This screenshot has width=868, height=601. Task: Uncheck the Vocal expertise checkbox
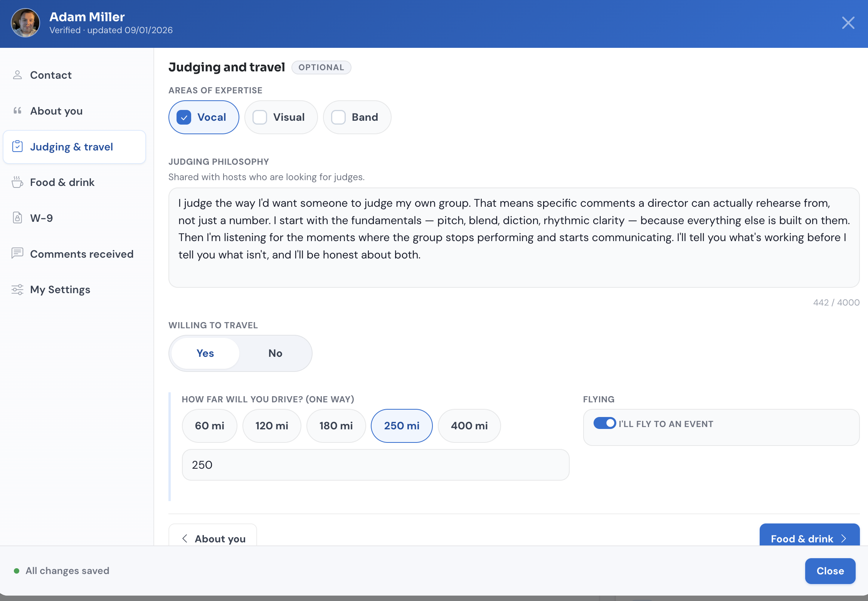pyautogui.click(x=184, y=117)
